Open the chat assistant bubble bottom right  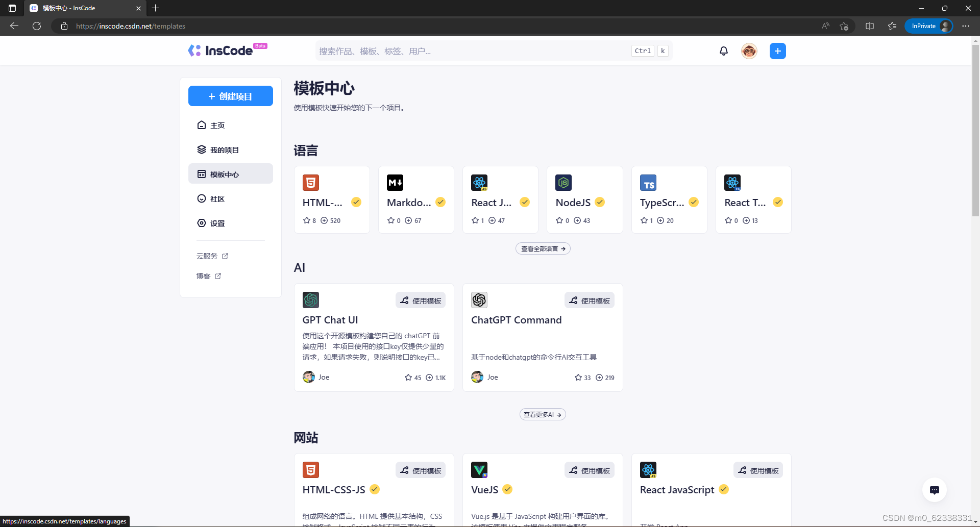(x=935, y=490)
